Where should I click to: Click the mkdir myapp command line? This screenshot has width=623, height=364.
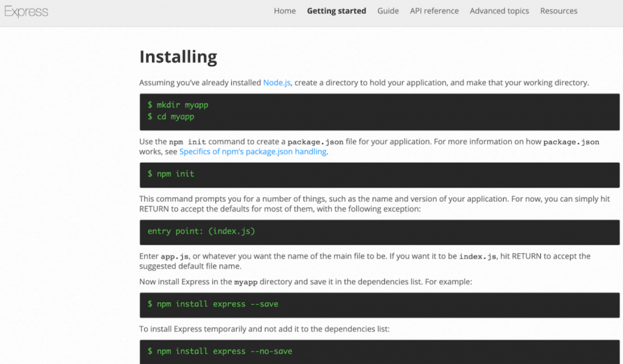178,105
